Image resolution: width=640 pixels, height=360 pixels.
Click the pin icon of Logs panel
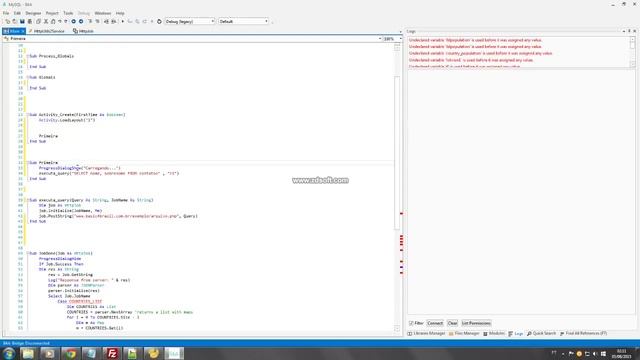tap(629, 31)
